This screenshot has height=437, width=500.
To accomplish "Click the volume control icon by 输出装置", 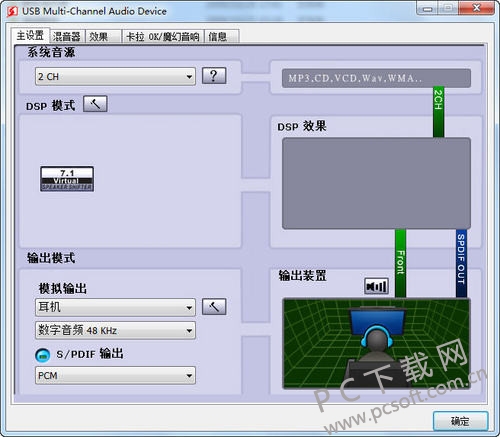I will point(376,286).
